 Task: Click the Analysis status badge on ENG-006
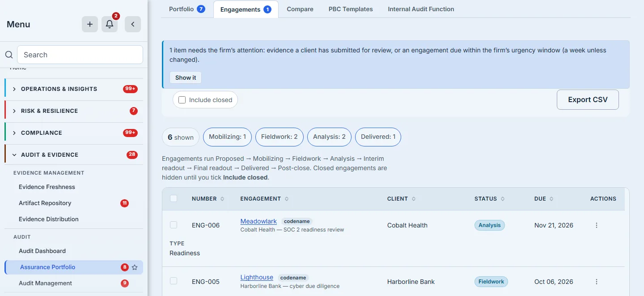[x=489, y=225]
